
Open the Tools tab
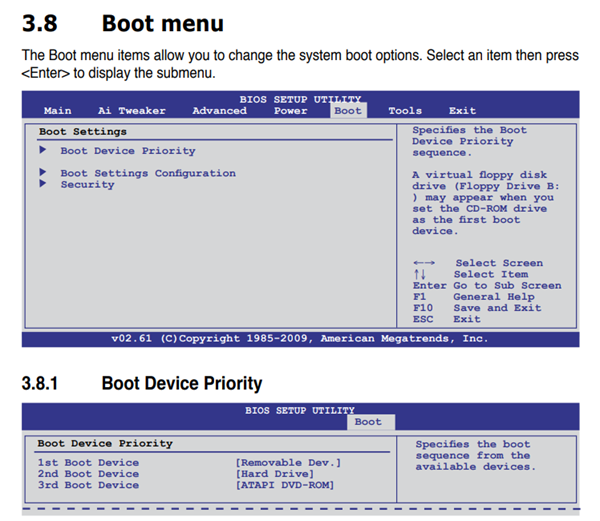[405, 111]
